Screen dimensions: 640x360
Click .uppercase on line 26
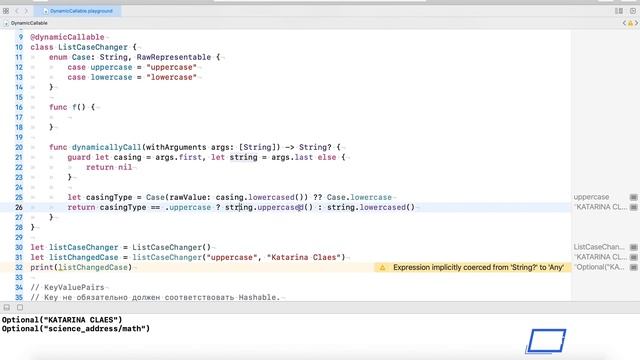click(x=188, y=207)
